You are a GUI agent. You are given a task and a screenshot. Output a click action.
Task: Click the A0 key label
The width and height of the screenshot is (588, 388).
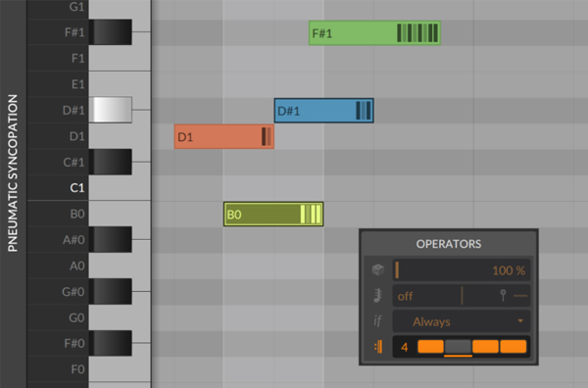(76, 266)
